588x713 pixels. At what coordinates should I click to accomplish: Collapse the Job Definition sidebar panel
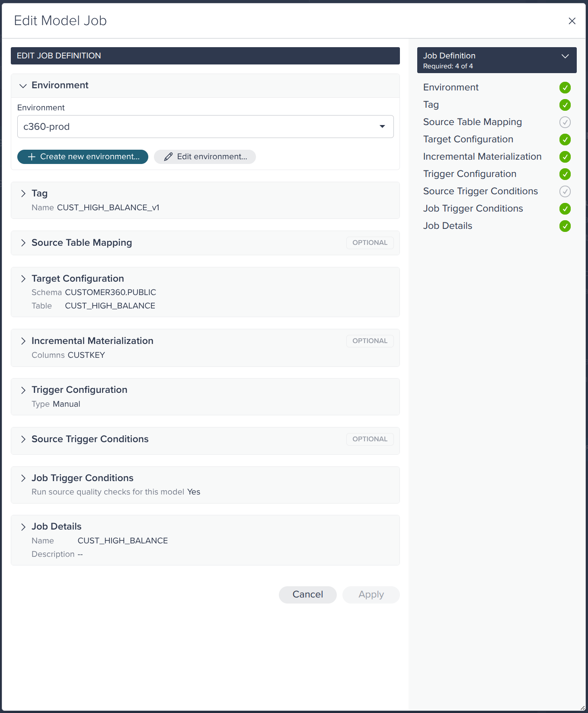tap(565, 56)
